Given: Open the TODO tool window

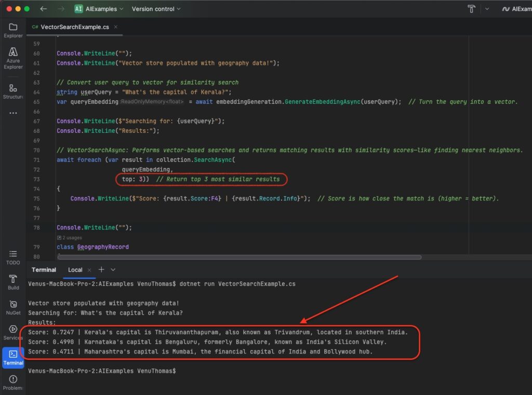Looking at the screenshot, I should pyautogui.click(x=13, y=257).
